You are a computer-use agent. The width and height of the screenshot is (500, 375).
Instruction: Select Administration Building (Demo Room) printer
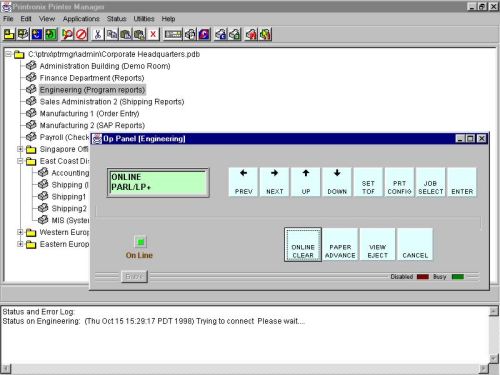click(x=105, y=66)
